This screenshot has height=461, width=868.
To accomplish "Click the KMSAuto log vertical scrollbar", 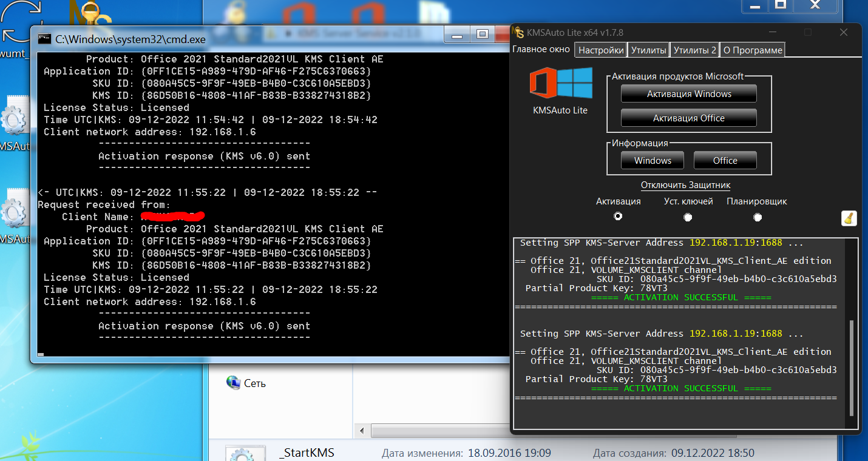I will coord(852,368).
